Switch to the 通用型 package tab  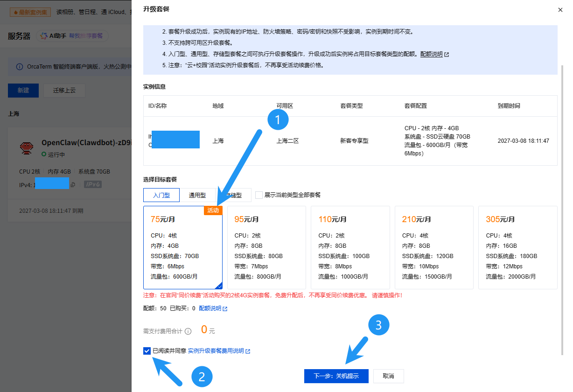(x=197, y=195)
